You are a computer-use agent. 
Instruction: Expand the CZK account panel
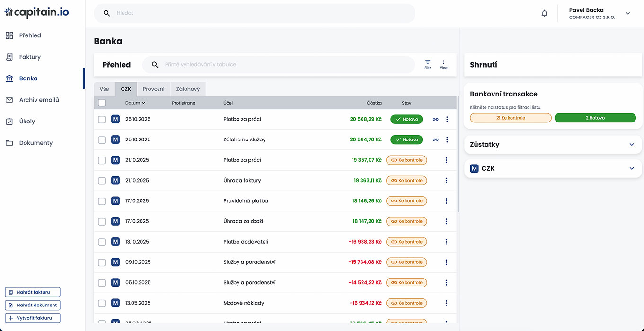pyautogui.click(x=631, y=169)
